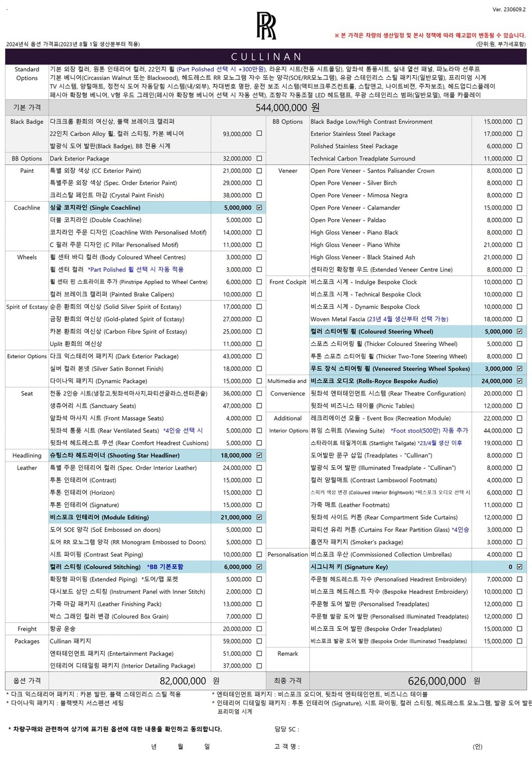Tick the Painted Brake Calipers checkbox

(259, 294)
